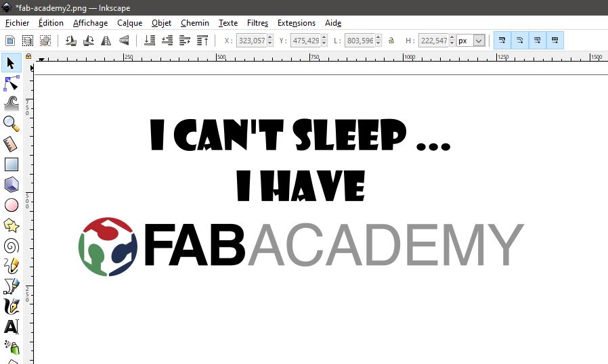This screenshot has width=608, height=364.
Task: Lower selection to bottom
Action: coord(149,41)
